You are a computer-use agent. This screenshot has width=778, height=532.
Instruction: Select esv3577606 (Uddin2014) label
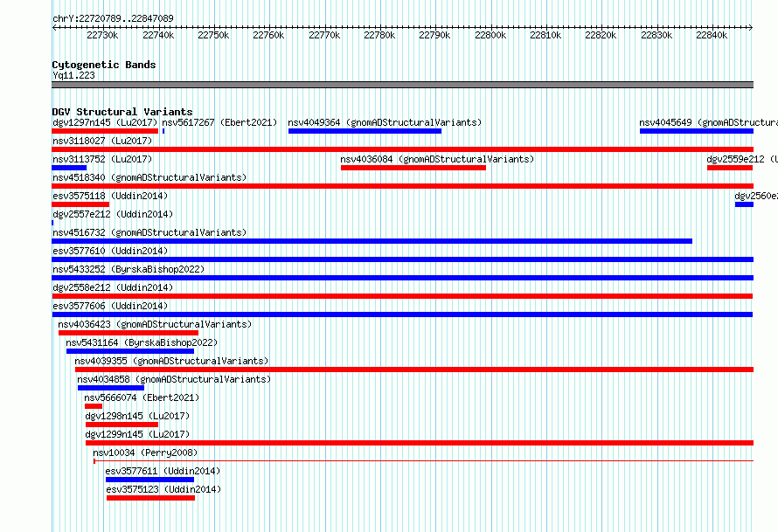click(x=110, y=306)
